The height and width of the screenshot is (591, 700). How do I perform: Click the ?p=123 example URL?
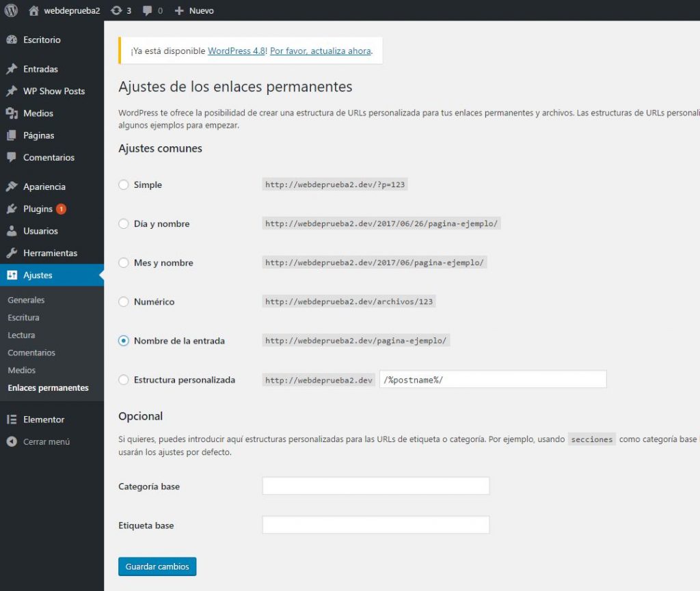tap(335, 184)
